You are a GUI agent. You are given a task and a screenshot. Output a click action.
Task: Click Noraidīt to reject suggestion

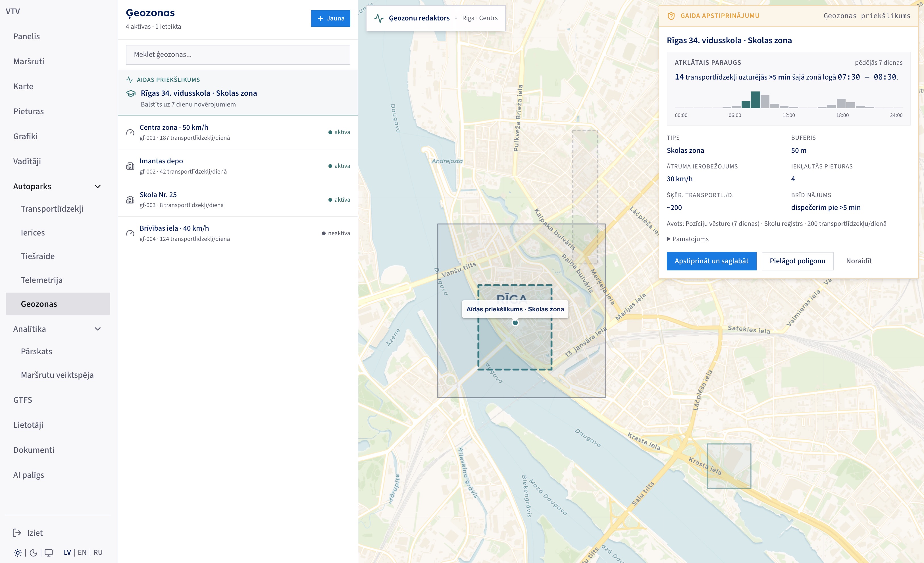(x=859, y=261)
